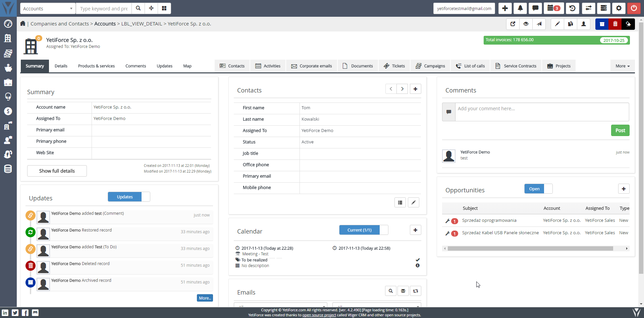Click the home icon in breadcrumb

click(23, 23)
